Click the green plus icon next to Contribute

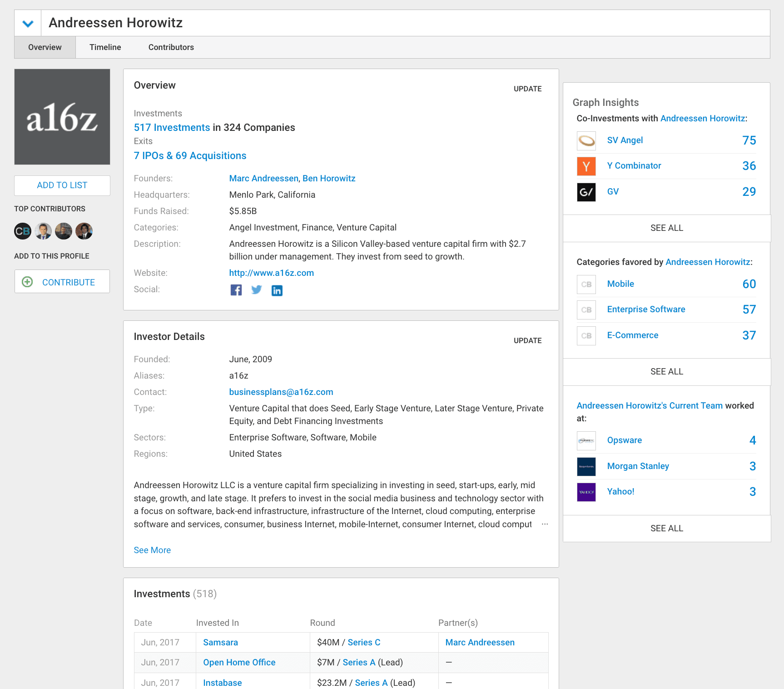click(x=28, y=282)
